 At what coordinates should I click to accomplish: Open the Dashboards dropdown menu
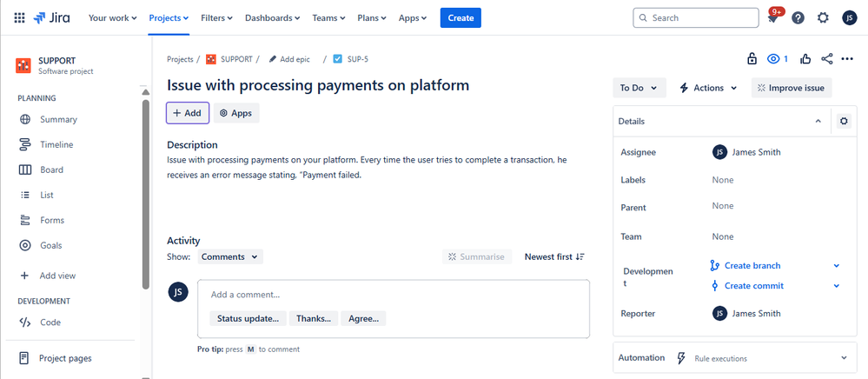272,17
